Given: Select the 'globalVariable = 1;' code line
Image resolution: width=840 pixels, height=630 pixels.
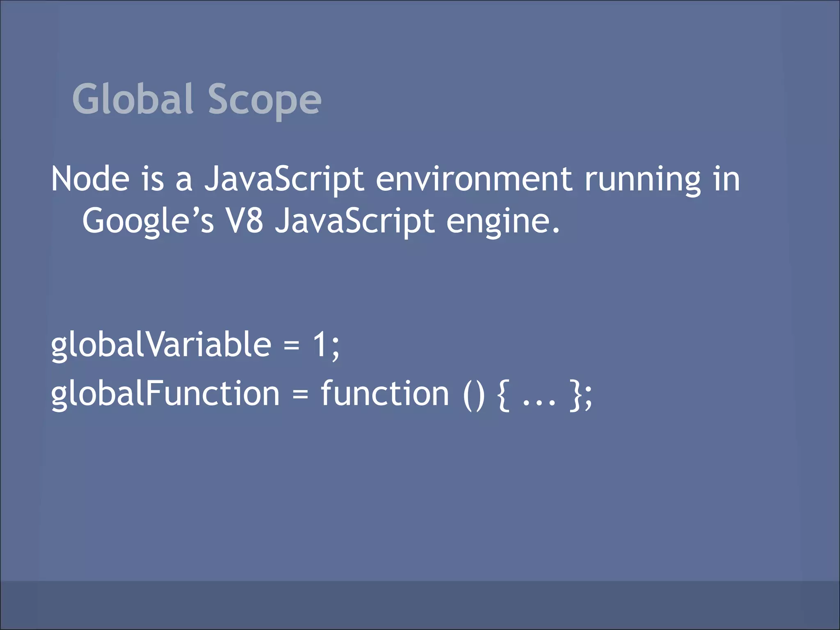Looking at the screenshot, I should click(195, 346).
